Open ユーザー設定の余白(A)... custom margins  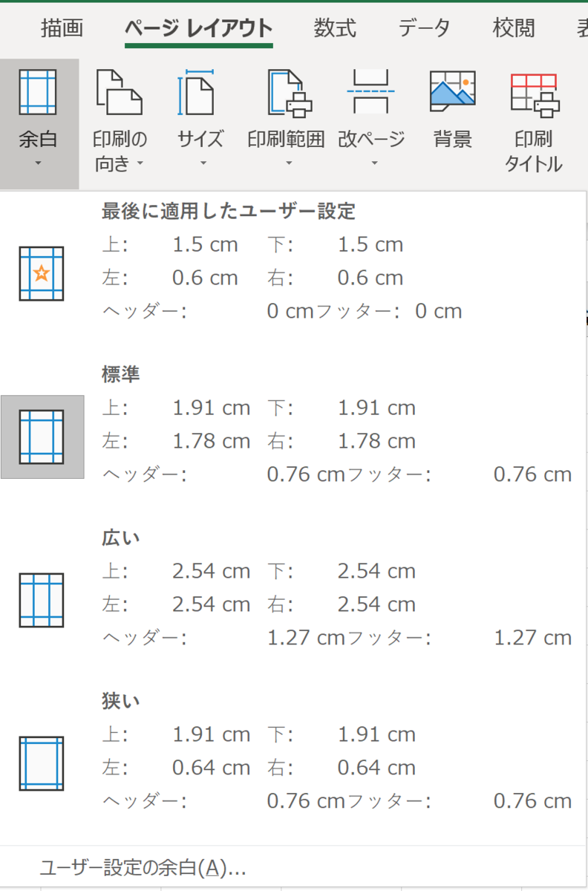(143, 866)
